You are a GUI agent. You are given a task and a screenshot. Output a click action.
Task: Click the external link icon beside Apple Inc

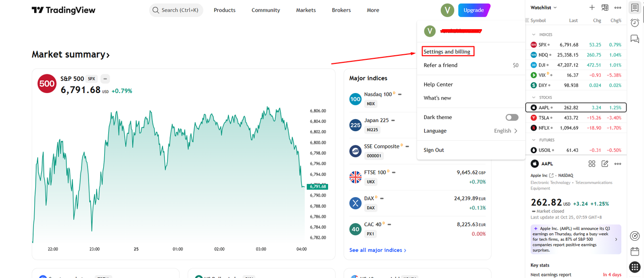pyautogui.click(x=551, y=175)
